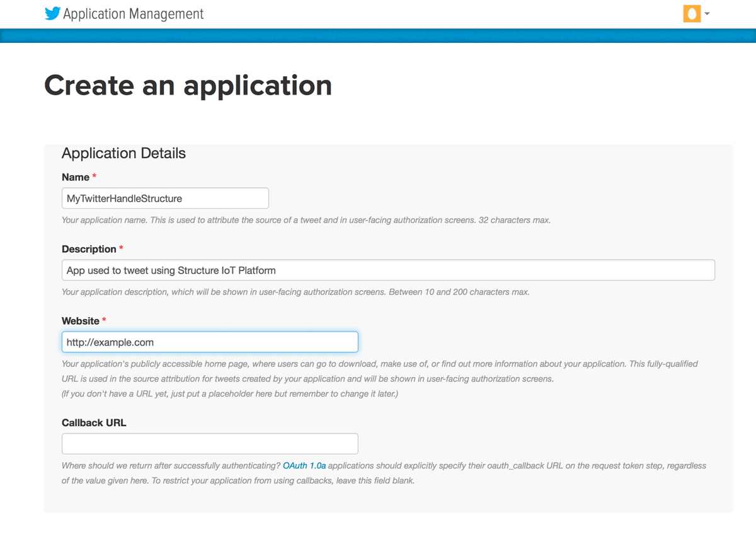756x546 pixels.
Task: Focus the Name field containing MyTwitterHandleStructure
Action: pos(165,198)
